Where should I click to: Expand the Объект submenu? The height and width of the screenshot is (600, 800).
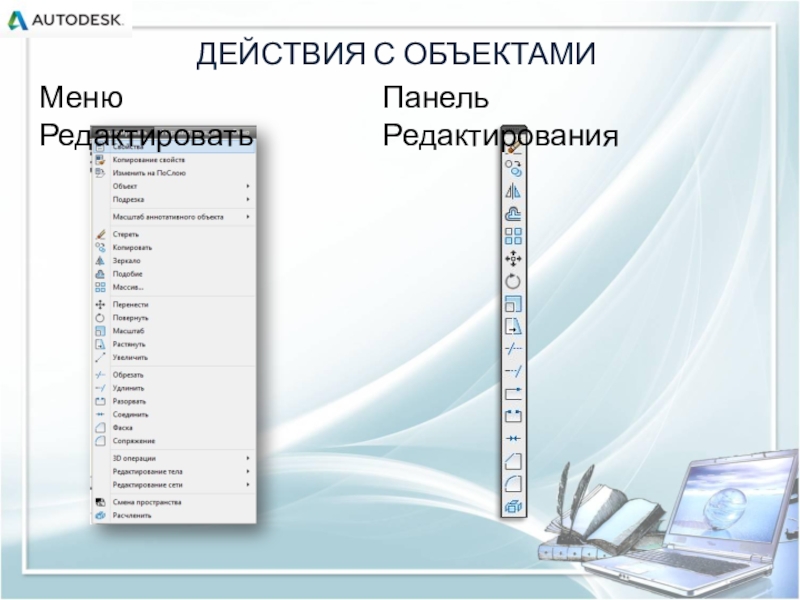tap(173, 186)
